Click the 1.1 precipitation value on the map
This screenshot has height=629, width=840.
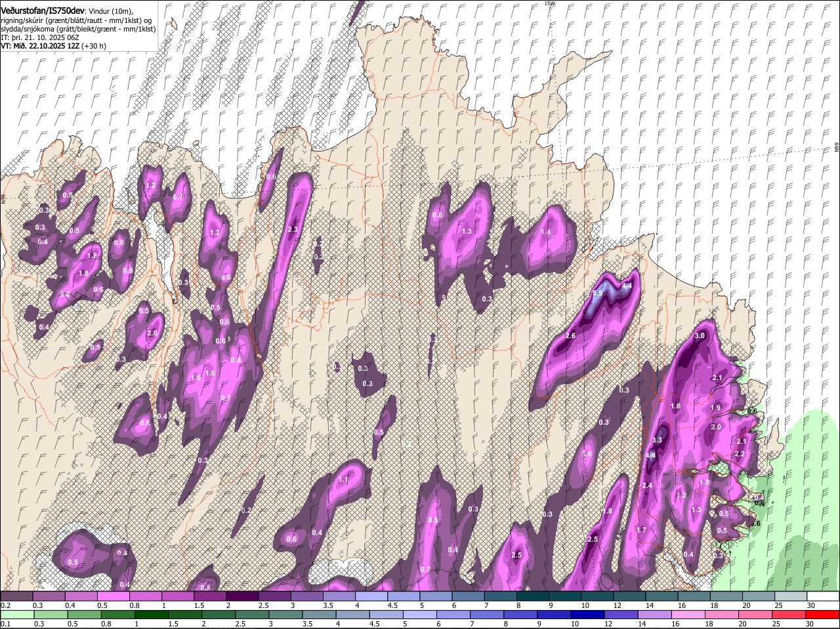pos(343,480)
